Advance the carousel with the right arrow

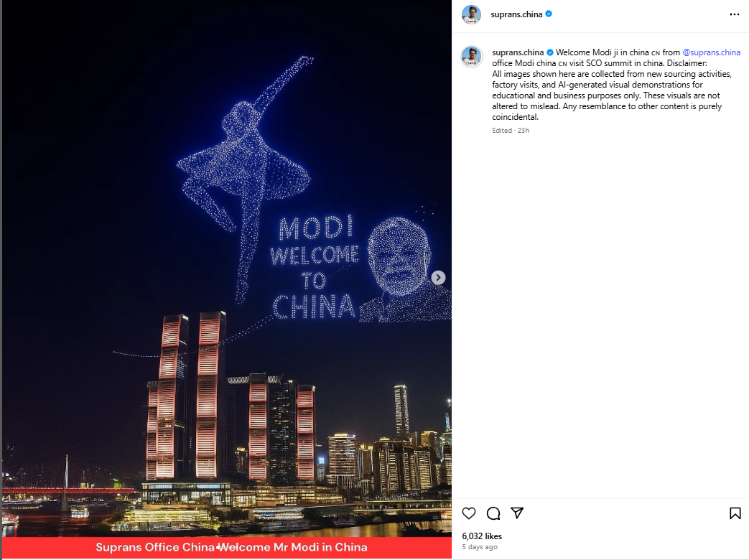click(x=438, y=277)
